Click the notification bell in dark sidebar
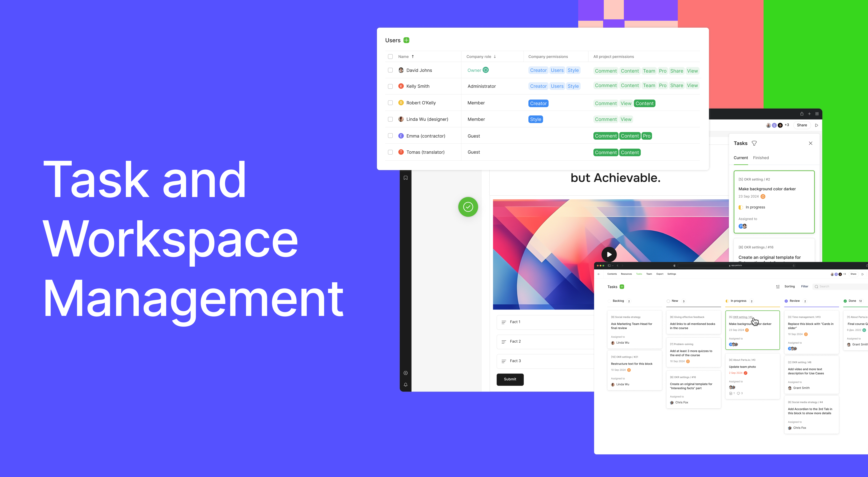This screenshot has height=477, width=868. [405, 385]
